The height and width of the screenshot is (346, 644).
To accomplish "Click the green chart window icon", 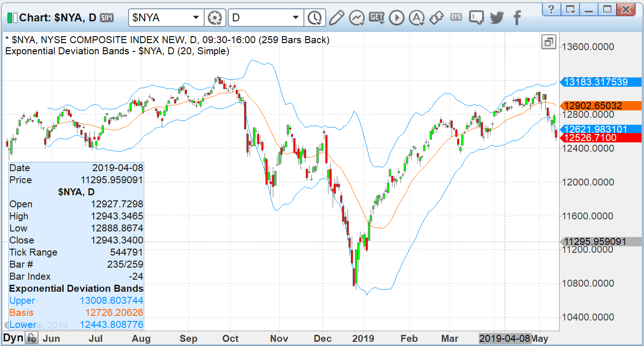I will (12, 18).
